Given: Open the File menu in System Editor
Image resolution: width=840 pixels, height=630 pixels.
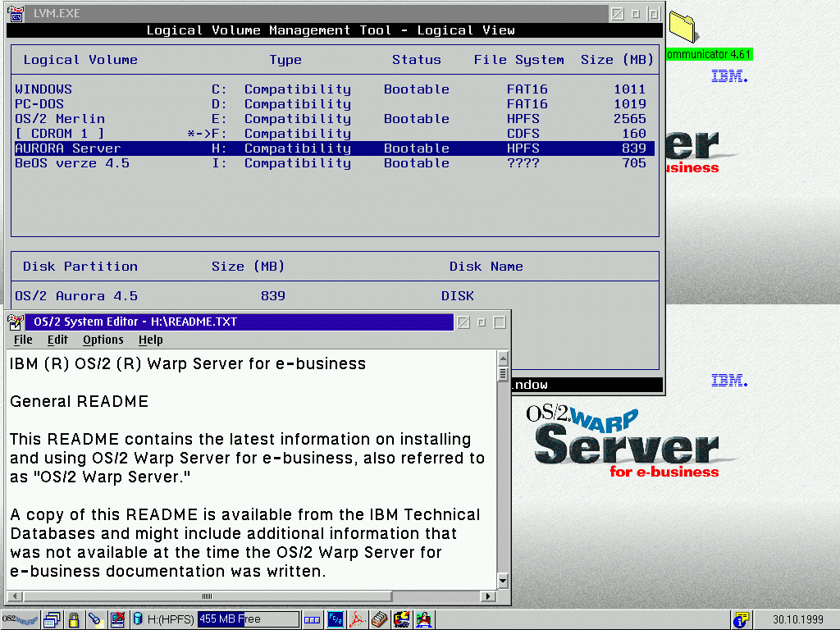Looking at the screenshot, I should [23, 340].
